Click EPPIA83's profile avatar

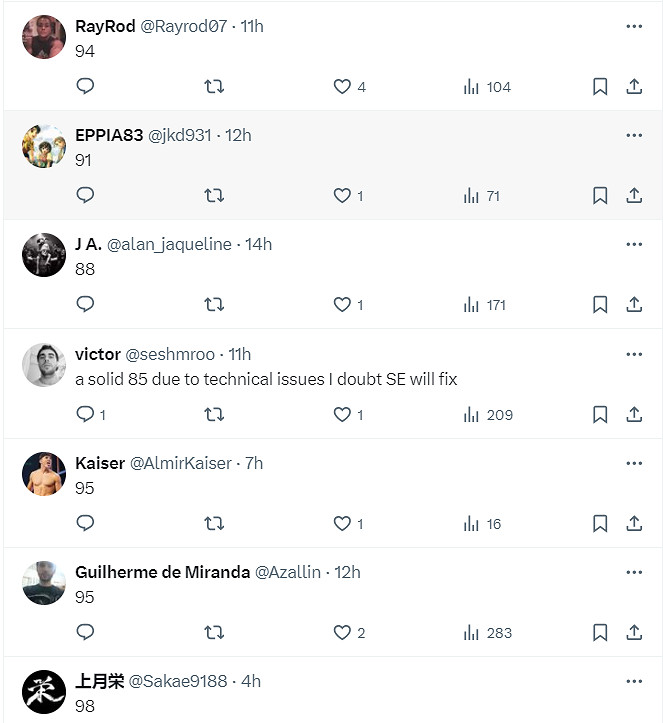coord(44,146)
